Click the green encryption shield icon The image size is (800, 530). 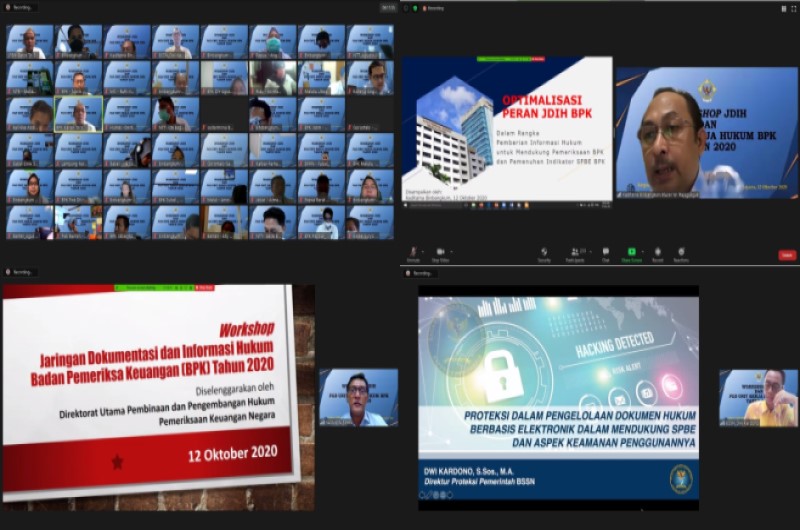point(415,8)
